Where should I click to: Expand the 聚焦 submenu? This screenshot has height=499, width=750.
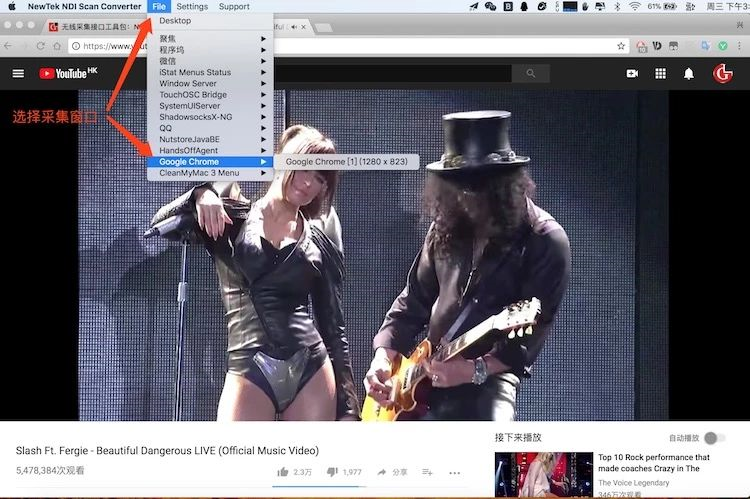[x=210, y=38]
